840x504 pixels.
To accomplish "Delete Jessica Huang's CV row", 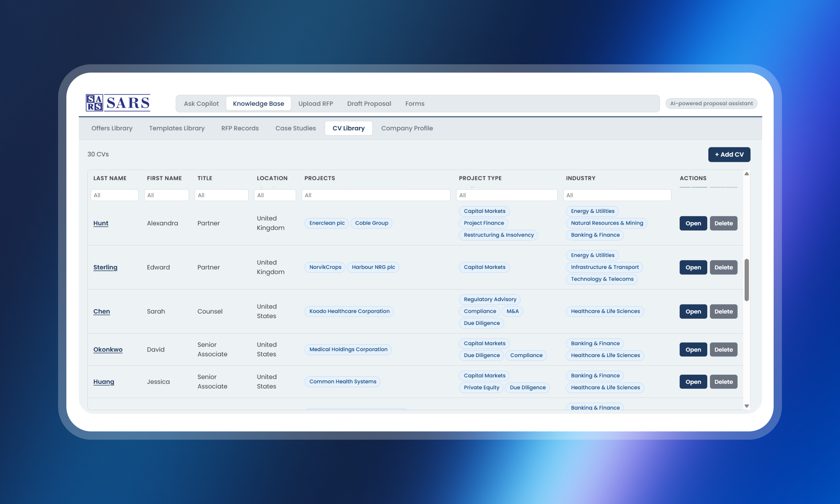I will pyautogui.click(x=724, y=382).
